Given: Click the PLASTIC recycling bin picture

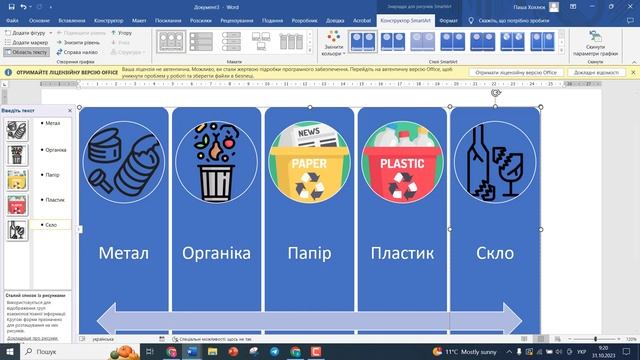Looking at the screenshot, I should click(402, 162).
